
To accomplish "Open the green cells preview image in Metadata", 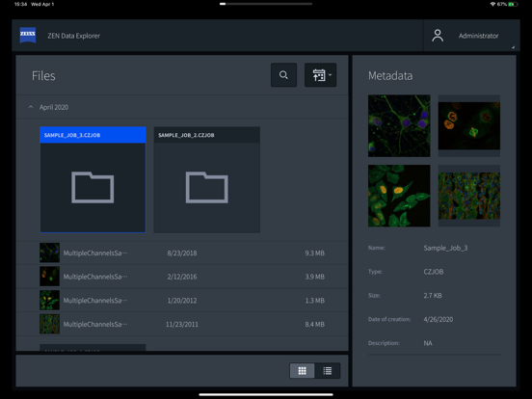I will tap(399, 196).
